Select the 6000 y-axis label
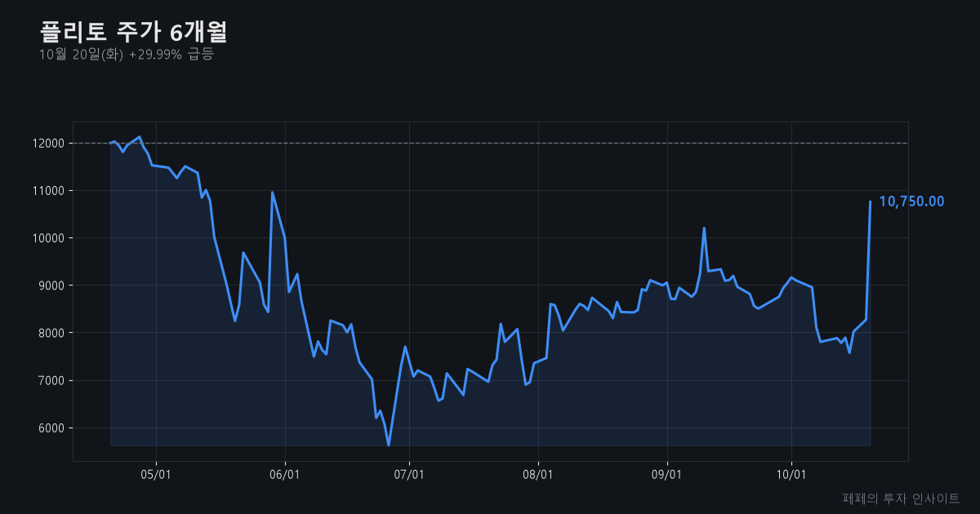Image resolution: width=980 pixels, height=514 pixels. point(51,428)
